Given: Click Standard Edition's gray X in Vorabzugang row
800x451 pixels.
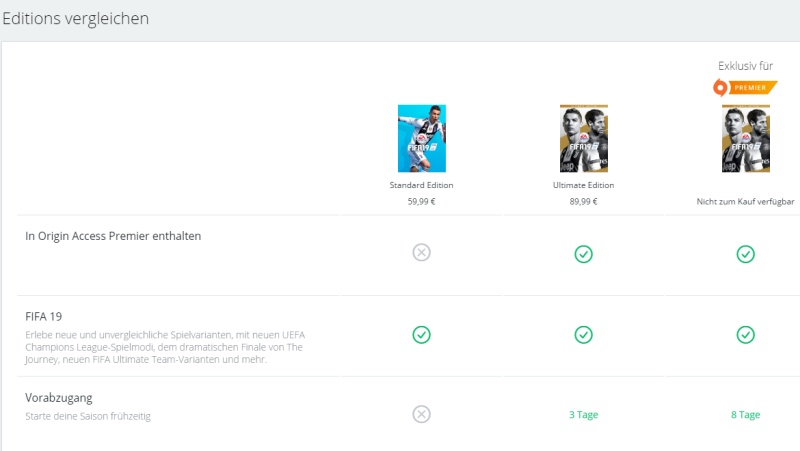Looking at the screenshot, I should pos(421,414).
